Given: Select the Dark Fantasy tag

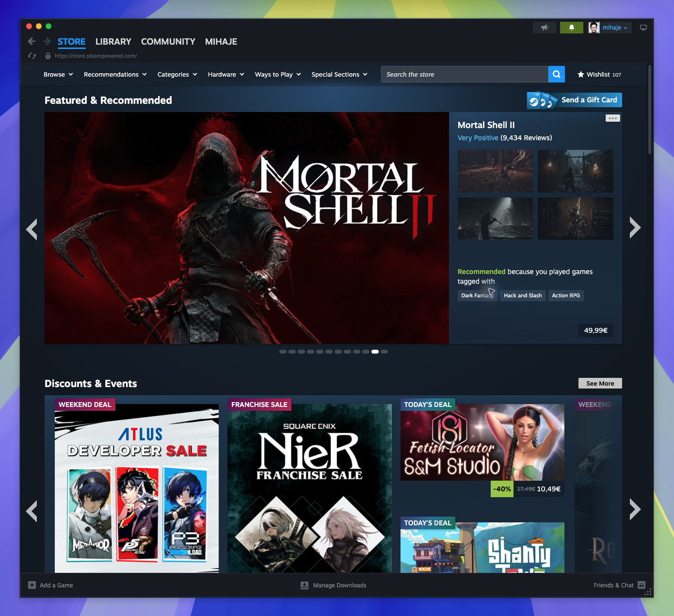Looking at the screenshot, I should [x=478, y=295].
